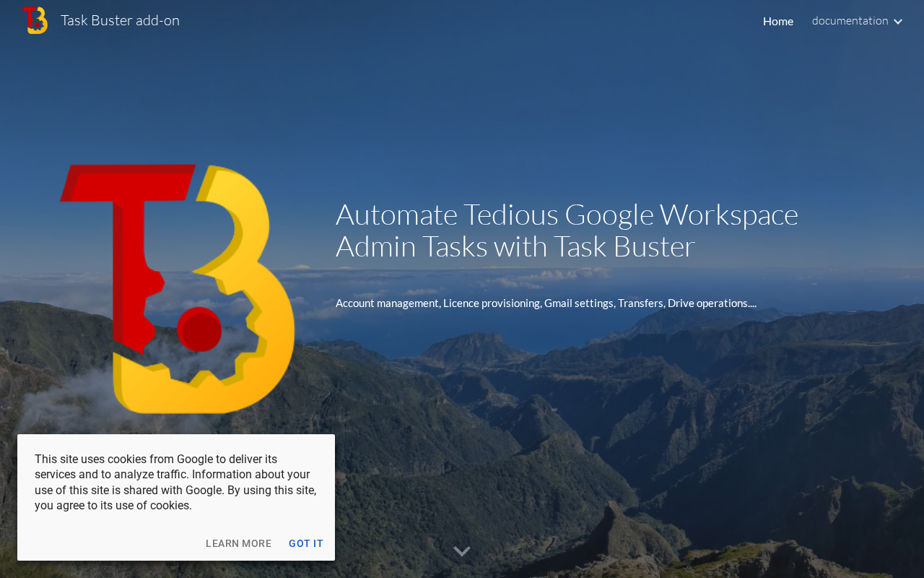This screenshot has width=924, height=578.
Task: Click 'Licence provisioning' in the subtitle text
Action: pos(492,303)
